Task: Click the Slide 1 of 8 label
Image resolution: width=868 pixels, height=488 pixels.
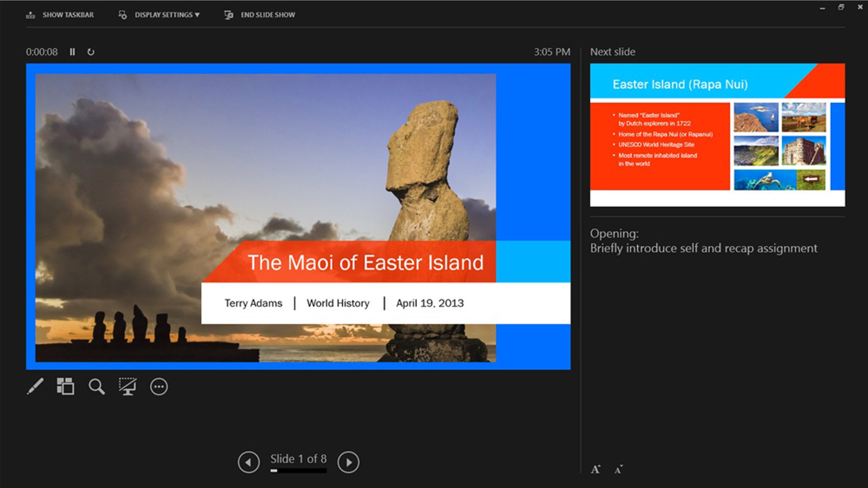Action: [298, 458]
